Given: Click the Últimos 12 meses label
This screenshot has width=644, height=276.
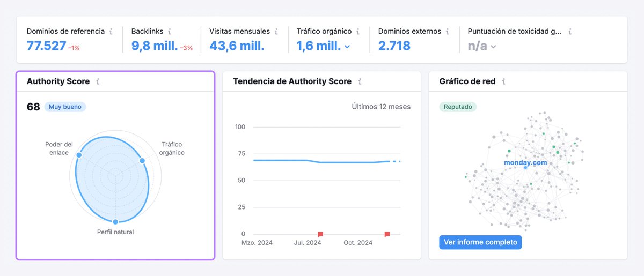Looking at the screenshot, I should tap(381, 107).
